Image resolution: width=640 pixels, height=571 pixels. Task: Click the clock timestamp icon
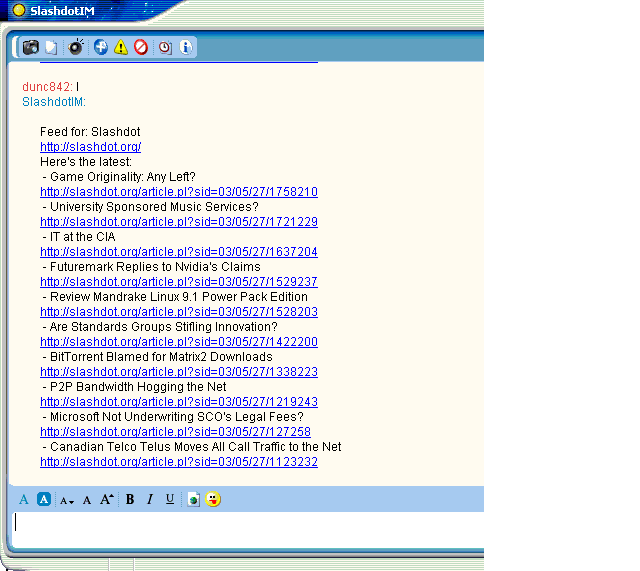(165, 47)
